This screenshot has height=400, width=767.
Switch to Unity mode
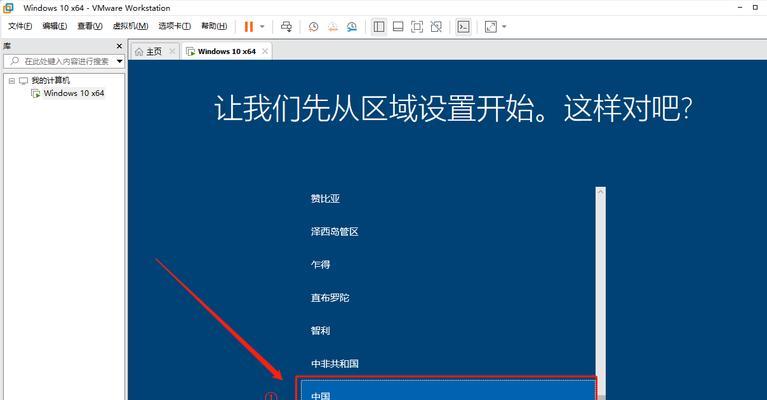coord(436,26)
